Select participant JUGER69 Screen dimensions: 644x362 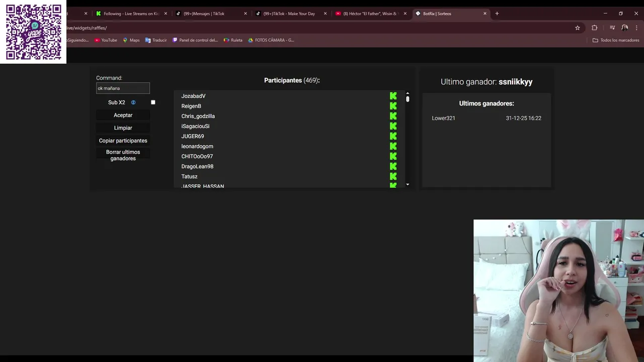pos(193,136)
